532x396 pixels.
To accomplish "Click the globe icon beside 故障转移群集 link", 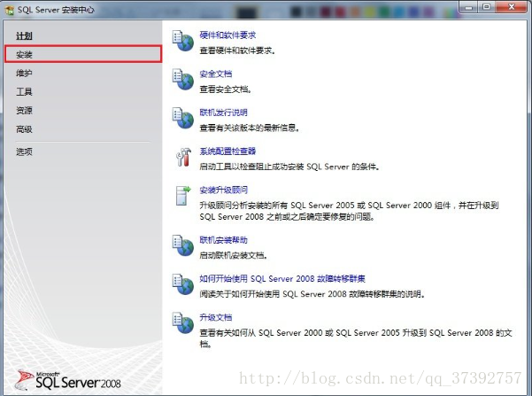I will coord(183,284).
